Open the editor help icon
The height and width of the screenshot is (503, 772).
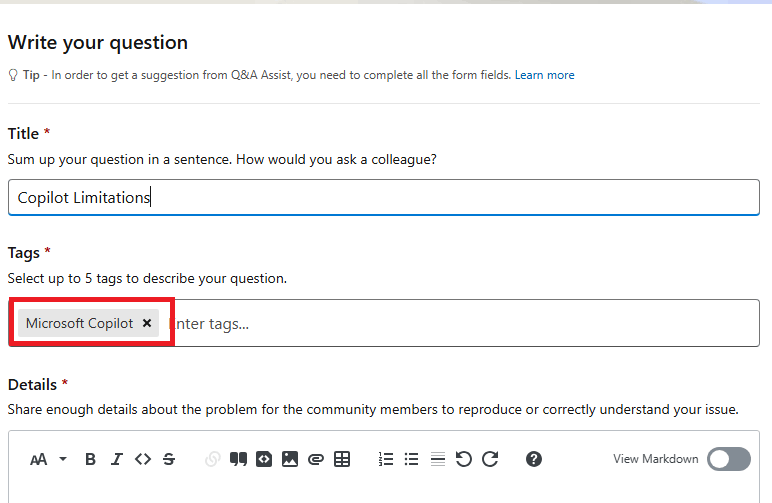(x=534, y=459)
